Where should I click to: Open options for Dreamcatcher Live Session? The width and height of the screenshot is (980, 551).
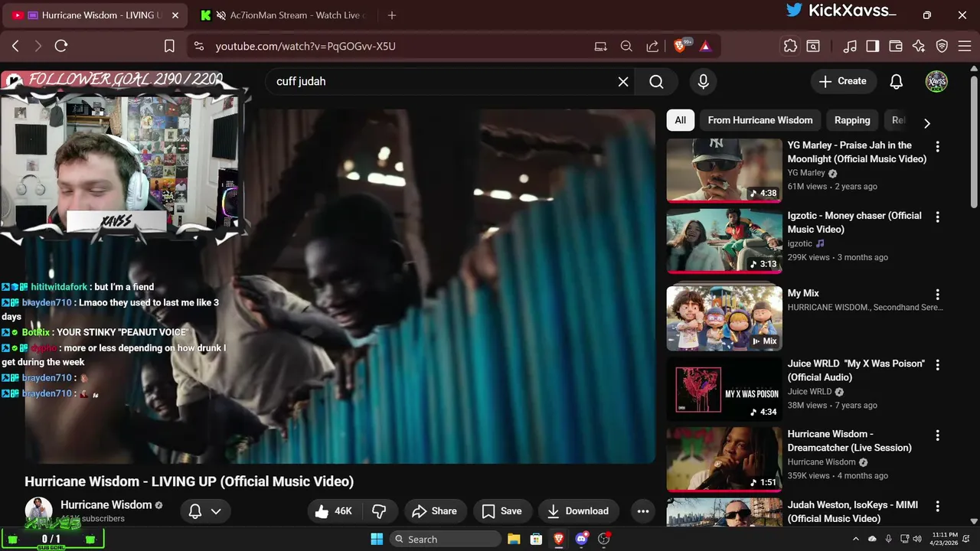(937, 435)
